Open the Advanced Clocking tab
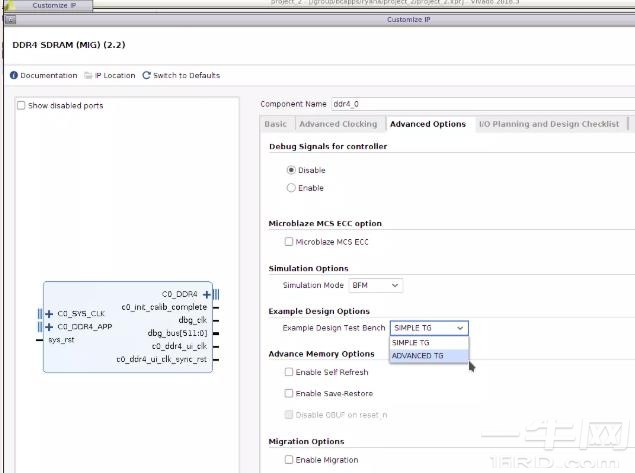 click(337, 124)
